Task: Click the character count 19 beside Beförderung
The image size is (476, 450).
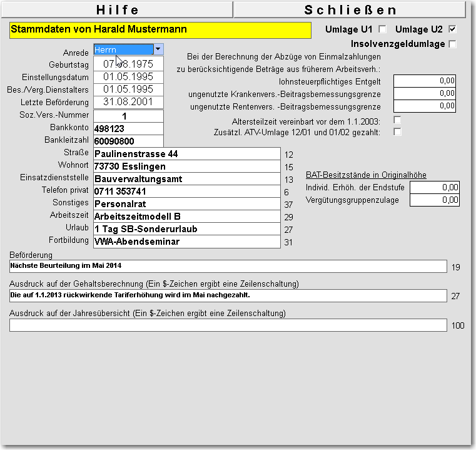Action: point(455,267)
